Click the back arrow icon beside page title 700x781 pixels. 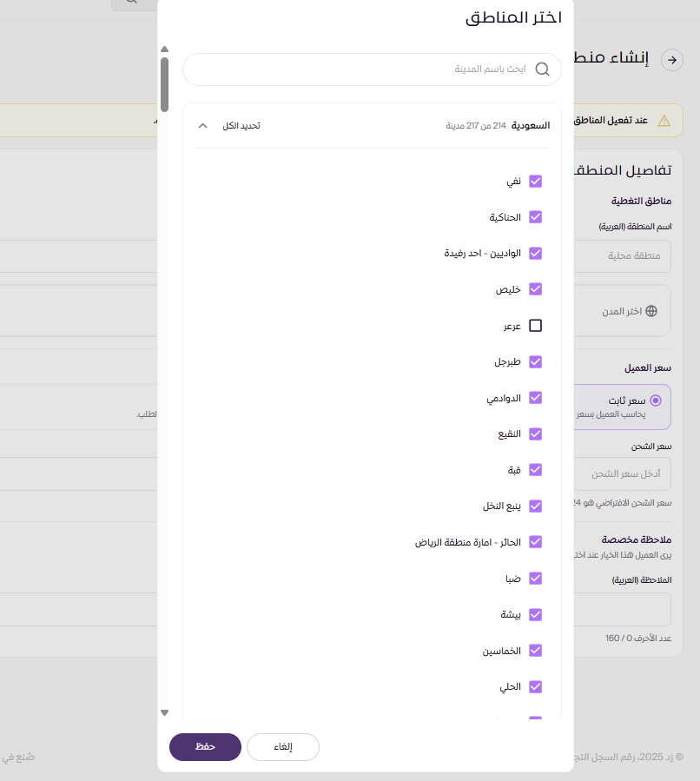(672, 59)
